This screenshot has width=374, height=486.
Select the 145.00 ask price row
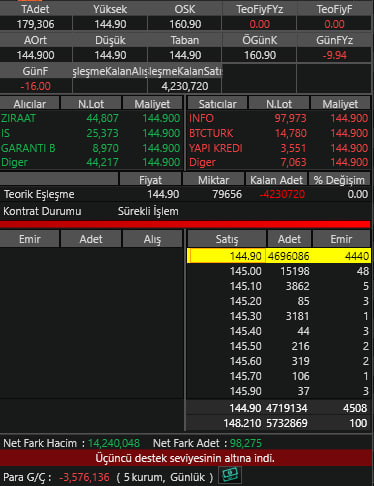[x=279, y=271]
